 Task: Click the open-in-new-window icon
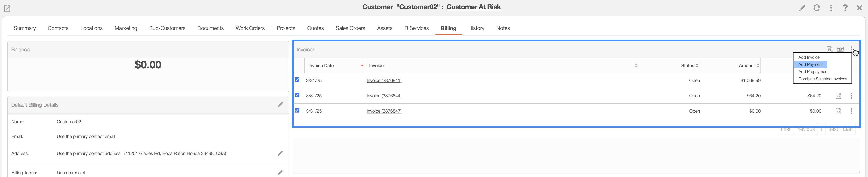coord(7,8)
